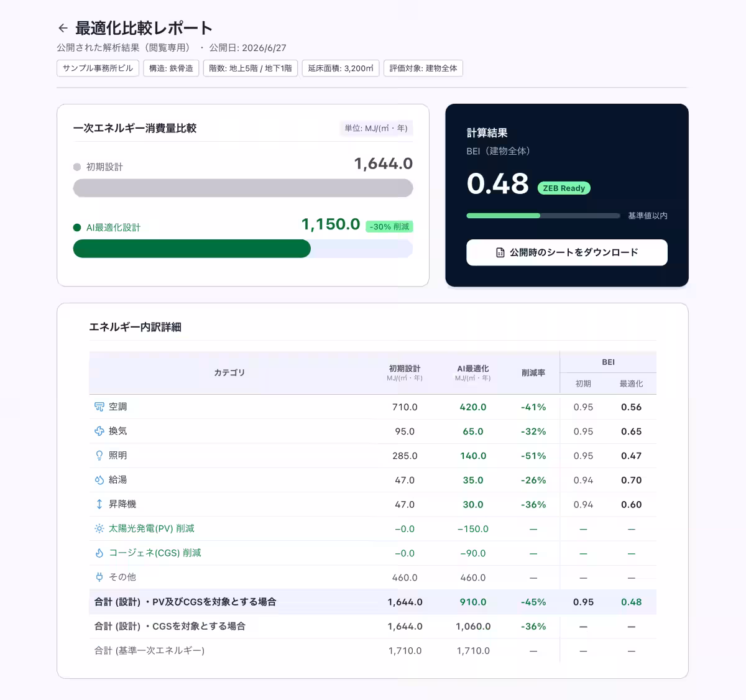Image resolution: width=746 pixels, height=700 pixels.
Task: Click the 95.0 value in 換気 row
Action: click(x=405, y=431)
